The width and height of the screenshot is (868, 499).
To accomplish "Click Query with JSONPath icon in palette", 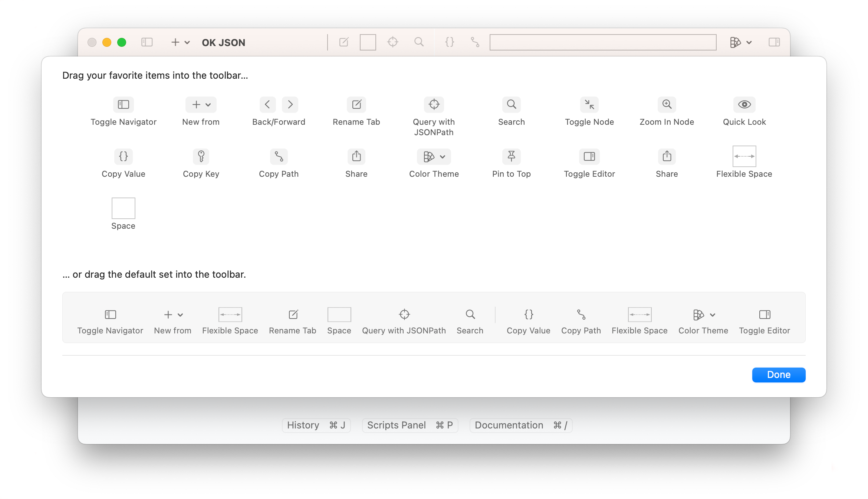I will tap(434, 104).
